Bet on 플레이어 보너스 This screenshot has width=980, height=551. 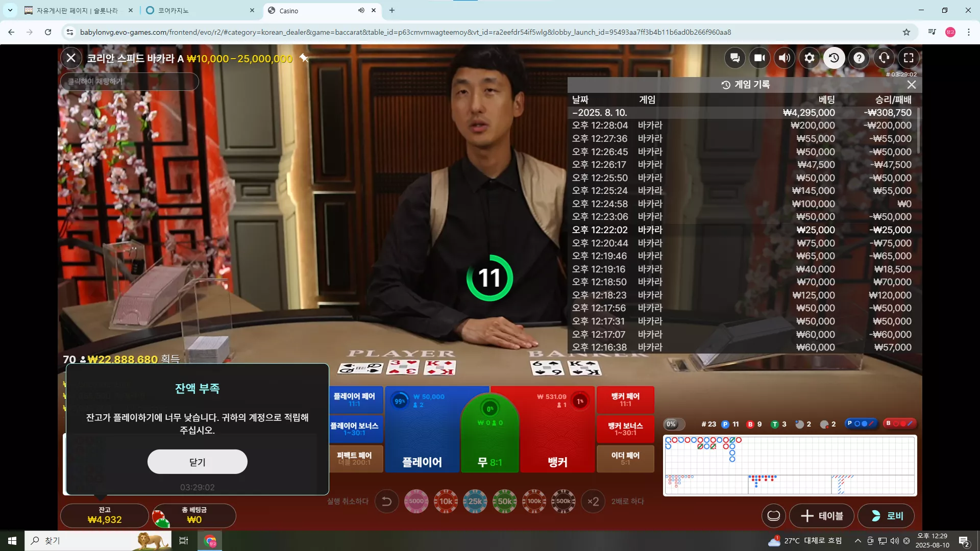click(x=355, y=429)
